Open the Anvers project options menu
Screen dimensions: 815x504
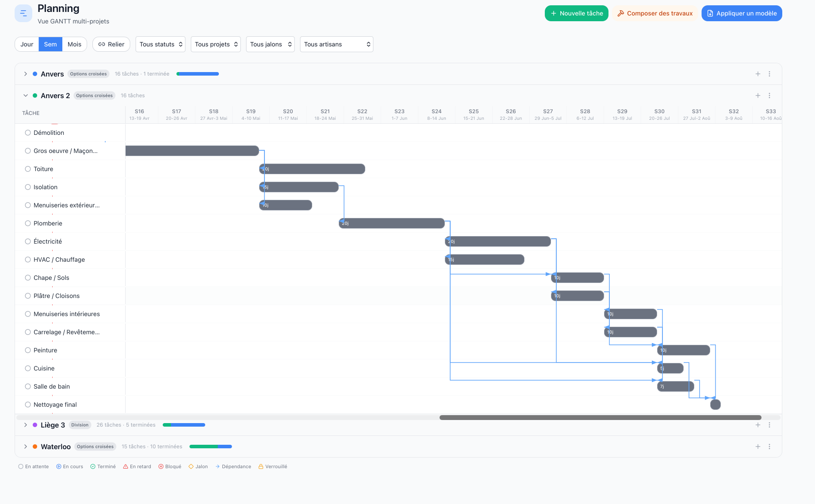tap(769, 74)
